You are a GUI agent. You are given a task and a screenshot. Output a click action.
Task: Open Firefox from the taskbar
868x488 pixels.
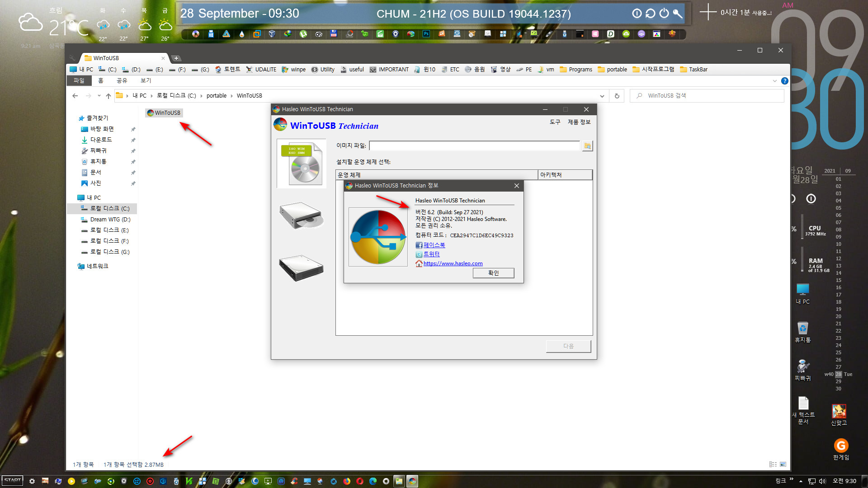click(x=347, y=481)
